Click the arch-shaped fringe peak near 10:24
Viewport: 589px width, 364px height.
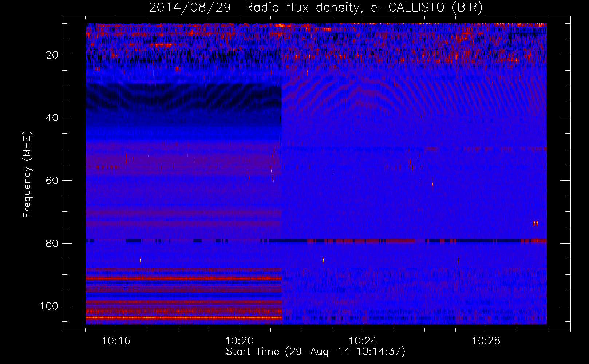[x=359, y=89]
